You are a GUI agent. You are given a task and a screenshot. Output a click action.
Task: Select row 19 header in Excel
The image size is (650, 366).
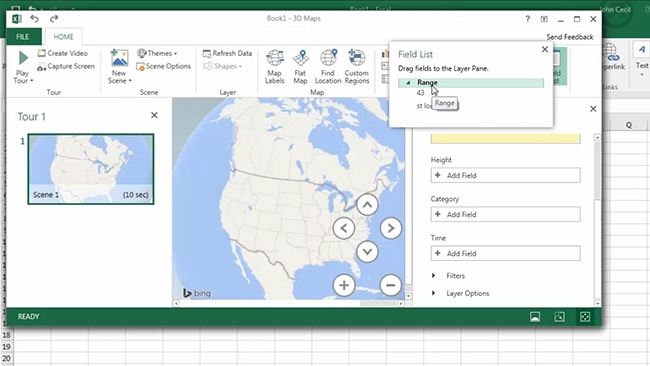pos(6,347)
